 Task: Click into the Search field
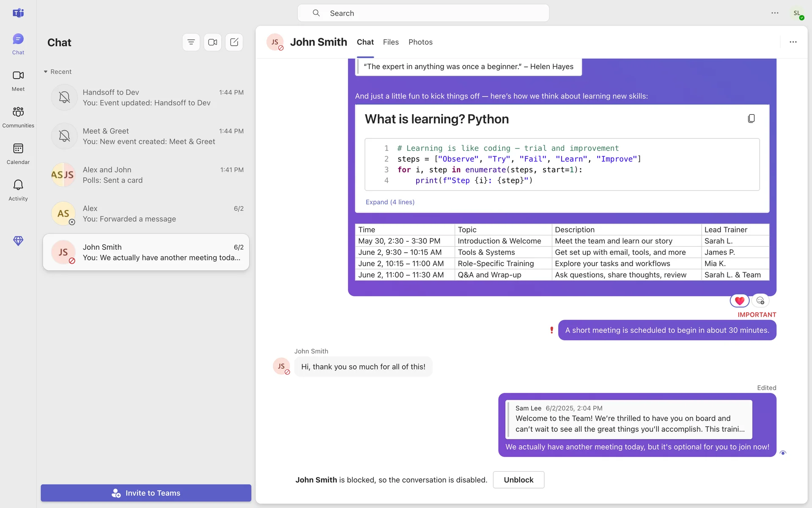click(x=423, y=13)
